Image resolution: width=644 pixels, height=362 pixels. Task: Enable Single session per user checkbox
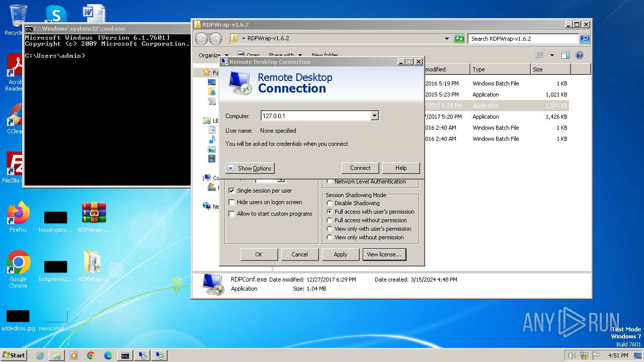click(231, 191)
